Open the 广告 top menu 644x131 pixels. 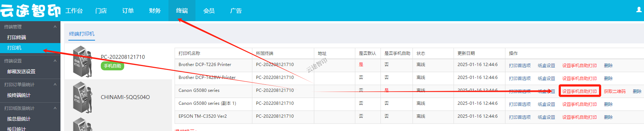pos(236,11)
